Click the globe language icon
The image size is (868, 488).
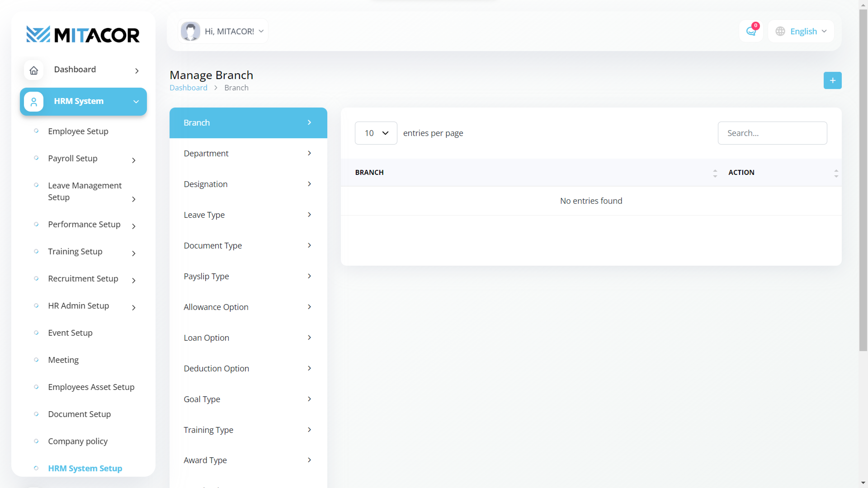click(780, 31)
